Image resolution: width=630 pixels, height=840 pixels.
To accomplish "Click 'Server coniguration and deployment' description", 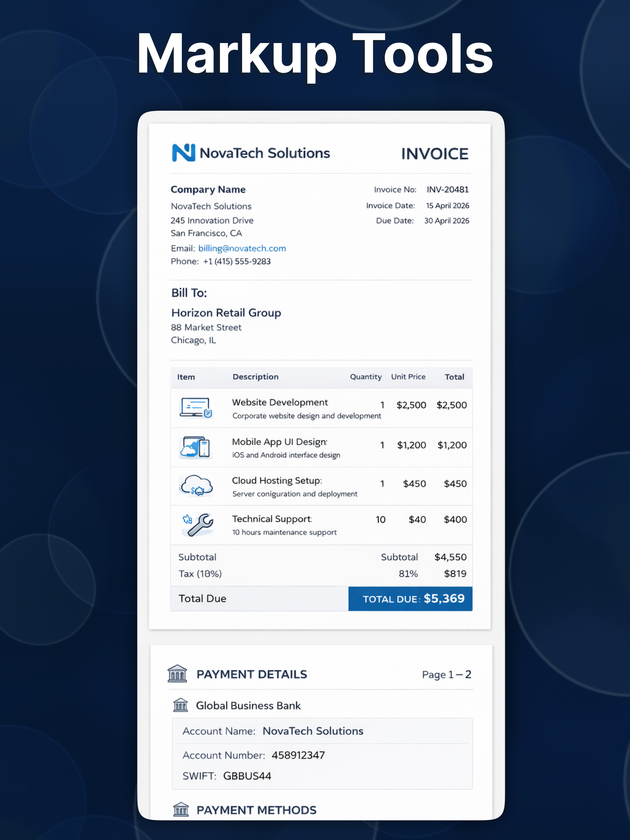I will 295,494.
